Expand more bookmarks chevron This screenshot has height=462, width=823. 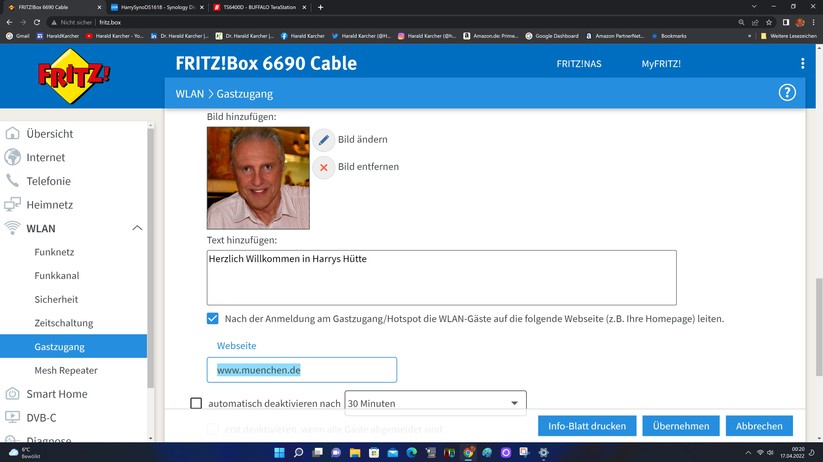pos(749,36)
